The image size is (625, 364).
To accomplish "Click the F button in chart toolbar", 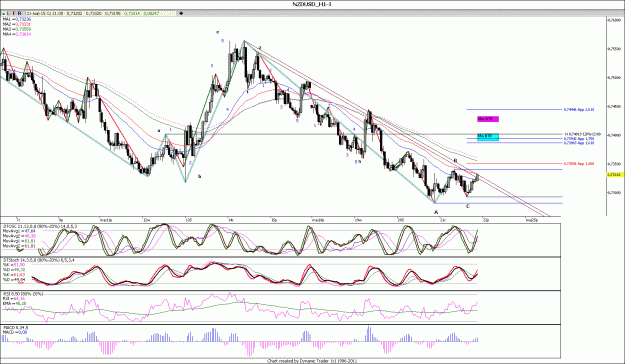I will (14, 13).
